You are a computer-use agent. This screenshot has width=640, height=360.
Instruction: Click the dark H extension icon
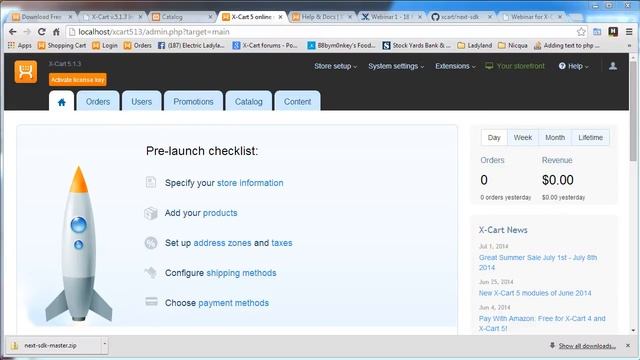(x=613, y=32)
